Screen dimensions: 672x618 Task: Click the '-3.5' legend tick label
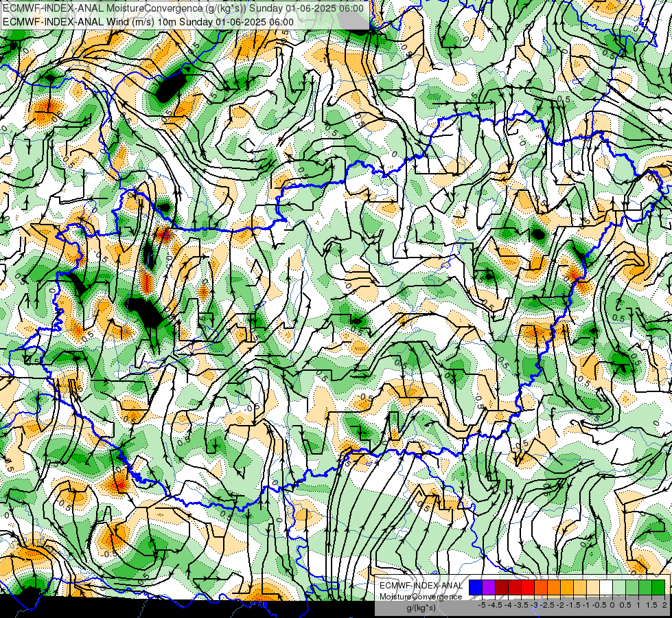point(522,605)
